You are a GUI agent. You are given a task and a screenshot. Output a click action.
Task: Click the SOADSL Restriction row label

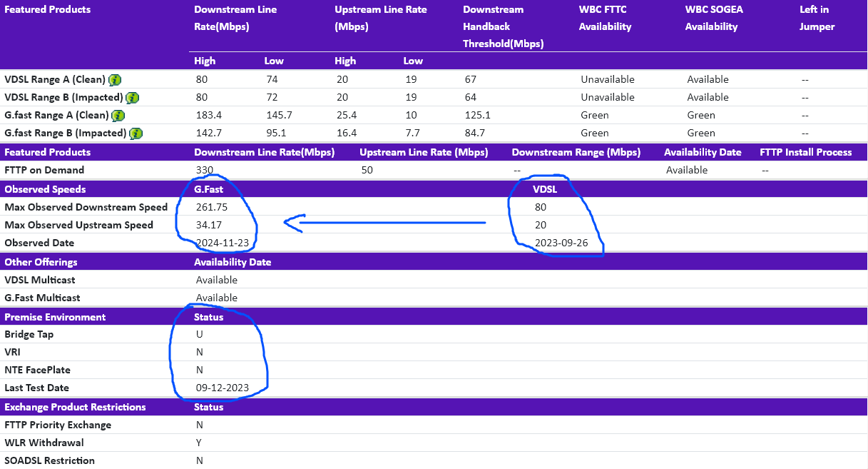tap(49, 460)
